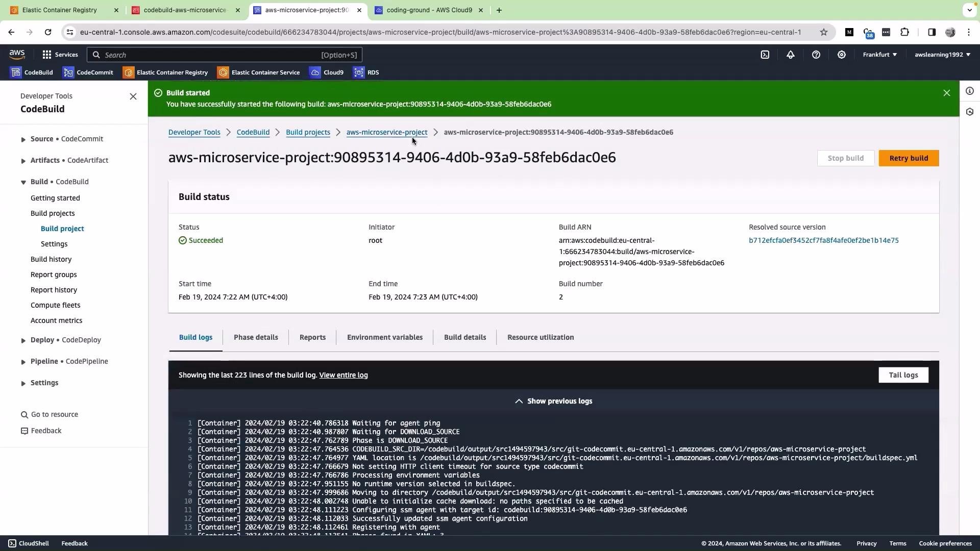Close the Developer Tools side navigation
The image size is (980, 551).
click(x=133, y=96)
